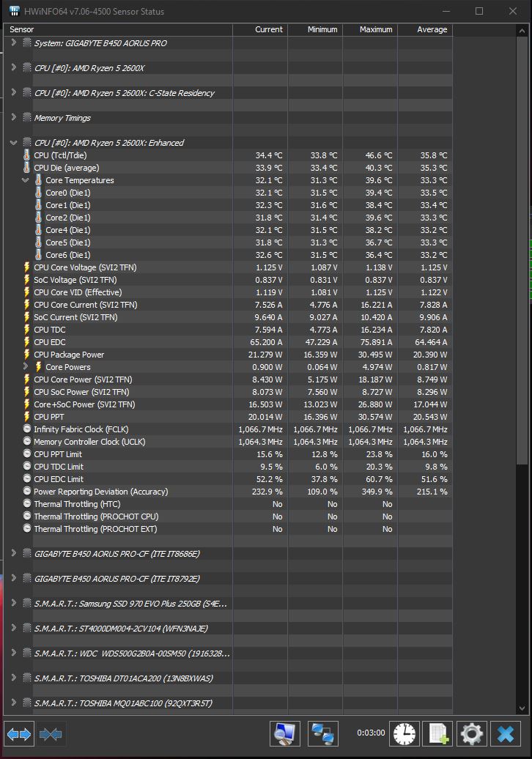
Task: Click the log file with plus icon
Action: click(438, 734)
